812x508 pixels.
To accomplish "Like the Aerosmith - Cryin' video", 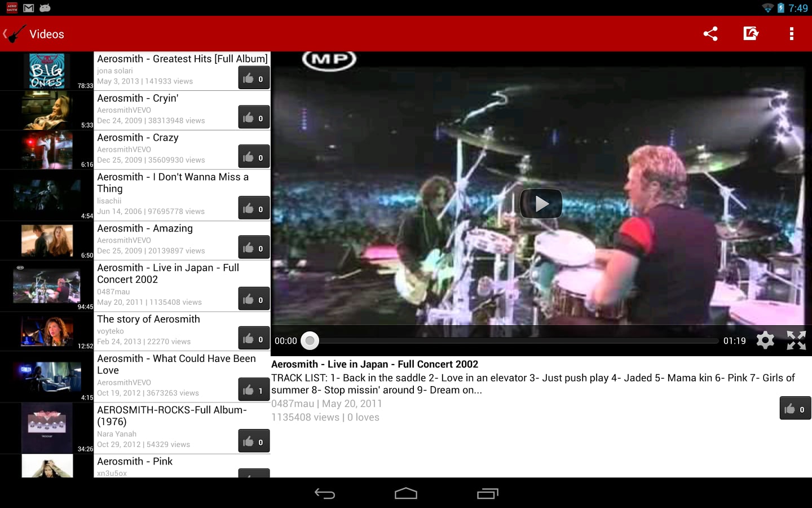I will [x=254, y=117].
